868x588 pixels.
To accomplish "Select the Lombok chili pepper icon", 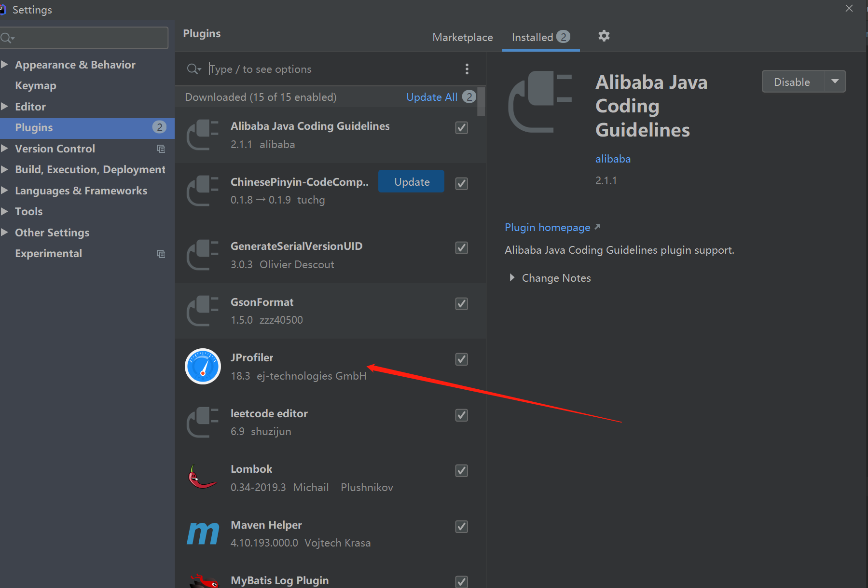I will [202, 477].
